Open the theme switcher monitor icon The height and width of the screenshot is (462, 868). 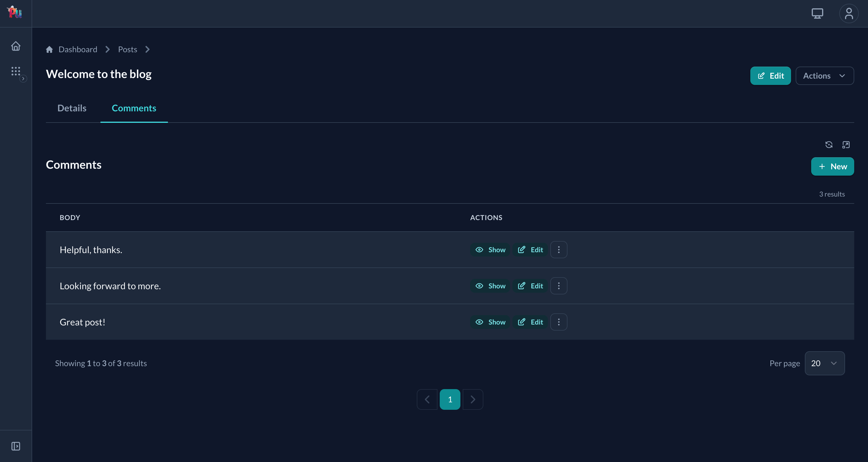pos(817,13)
